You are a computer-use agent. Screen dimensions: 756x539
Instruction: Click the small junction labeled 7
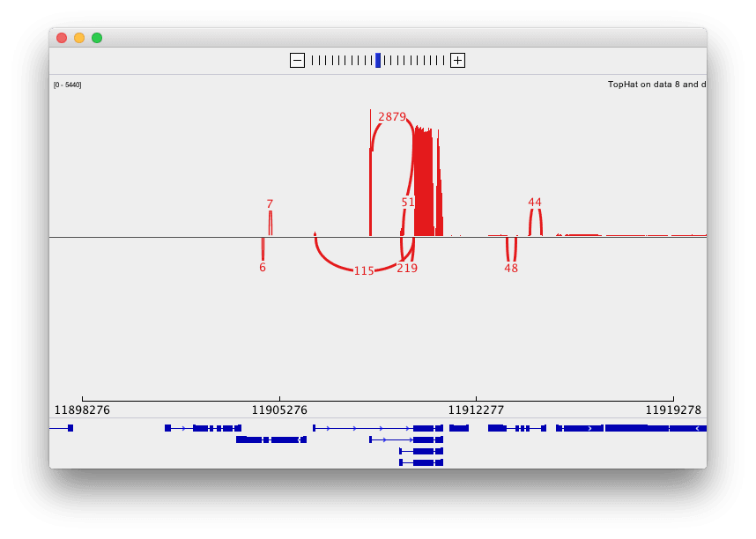(270, 204)
